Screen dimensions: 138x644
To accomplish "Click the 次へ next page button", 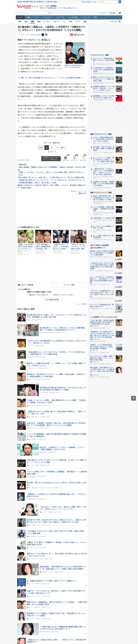I will tap(63, 147).
